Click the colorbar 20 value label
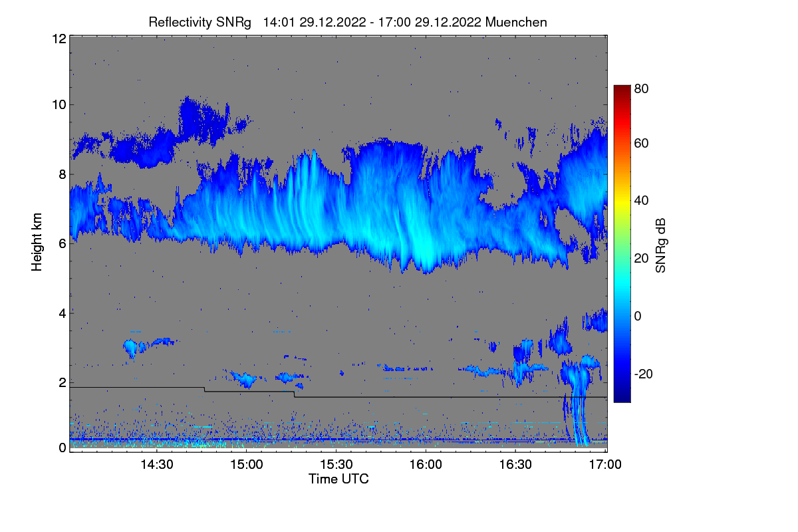Screen dimensions: 798x532 (x=641, y=259)
